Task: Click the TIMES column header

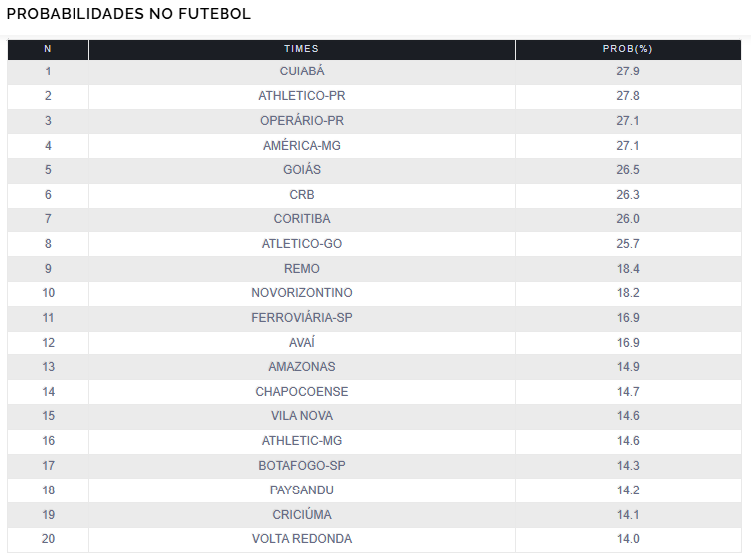Action: (x=301, y=49)
